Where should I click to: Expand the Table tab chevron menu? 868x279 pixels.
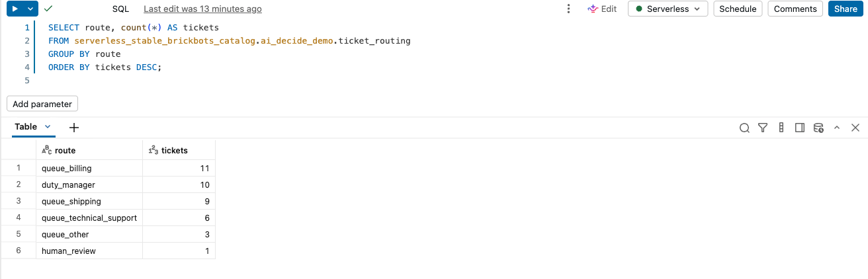pos(48,127)
